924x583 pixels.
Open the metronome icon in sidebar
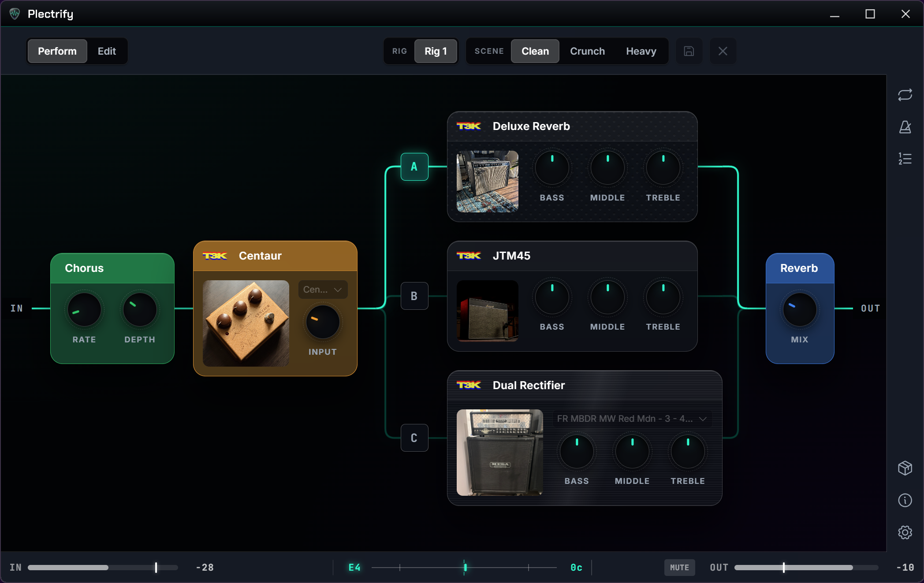click(x=905, y=127)
